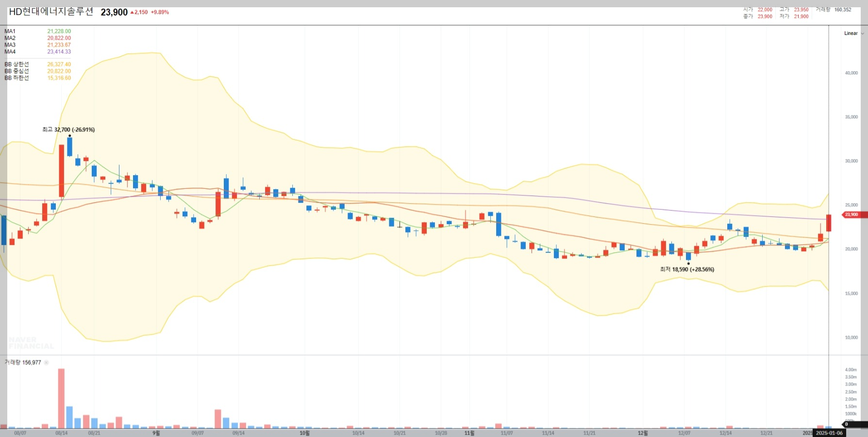Click the MA3 value 21,233.67
The height and width of the screenshot is (437, 868).
59,45
